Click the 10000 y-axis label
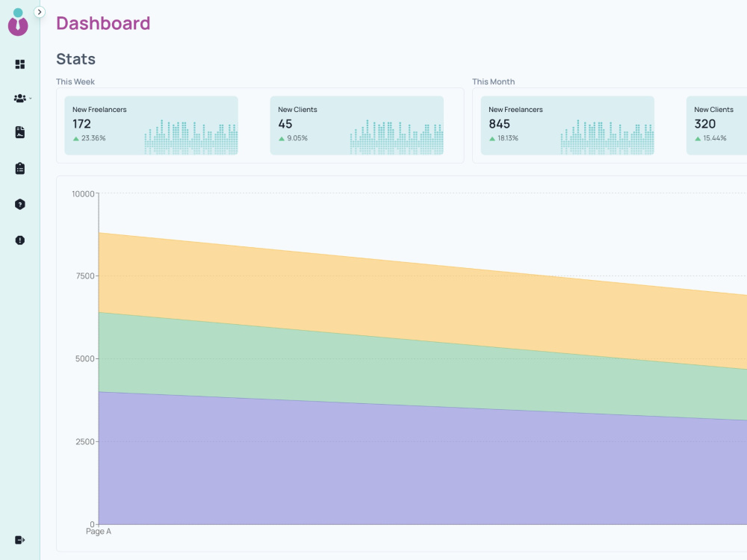Screen dimensions: 747x560 pos(83,194)
